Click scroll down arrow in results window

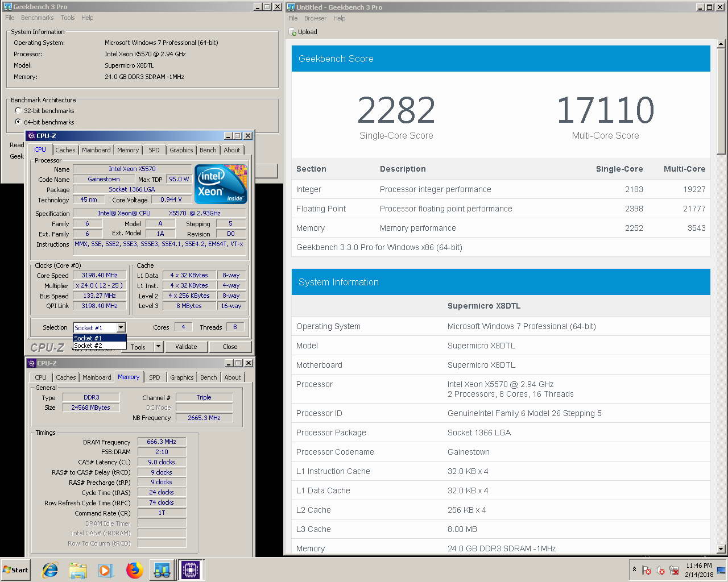point(721,549)
